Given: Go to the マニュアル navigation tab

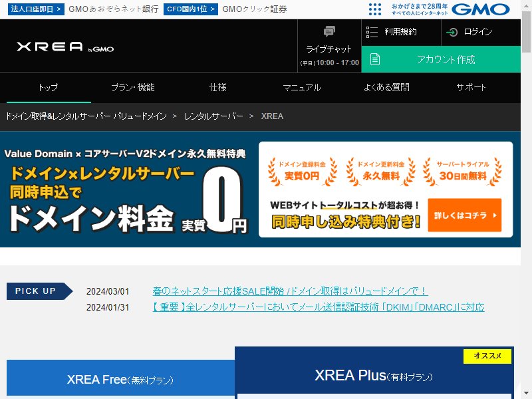Looking at the screenshot, I should pyautogui.click(x=302, y=88).
